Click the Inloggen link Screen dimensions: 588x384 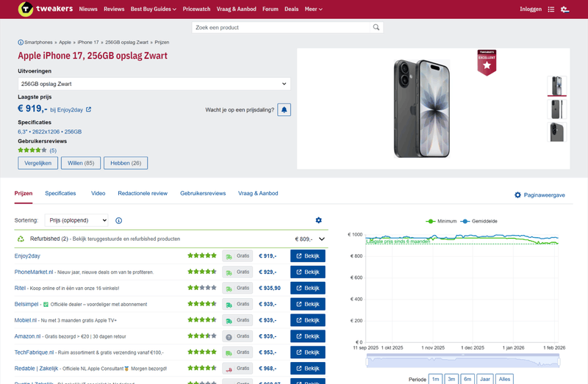(531, 9)
